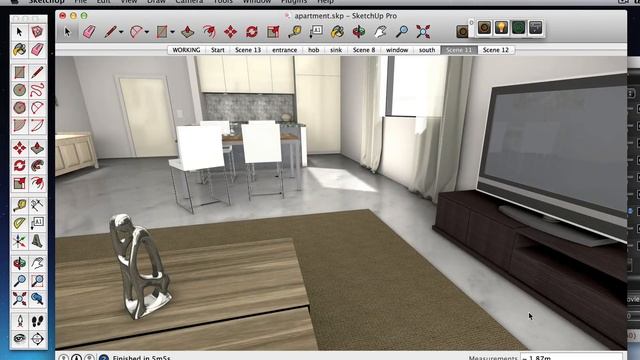
Task: Select the Position Camera tool
Action: pyautogui.click(x=19, y=321)
